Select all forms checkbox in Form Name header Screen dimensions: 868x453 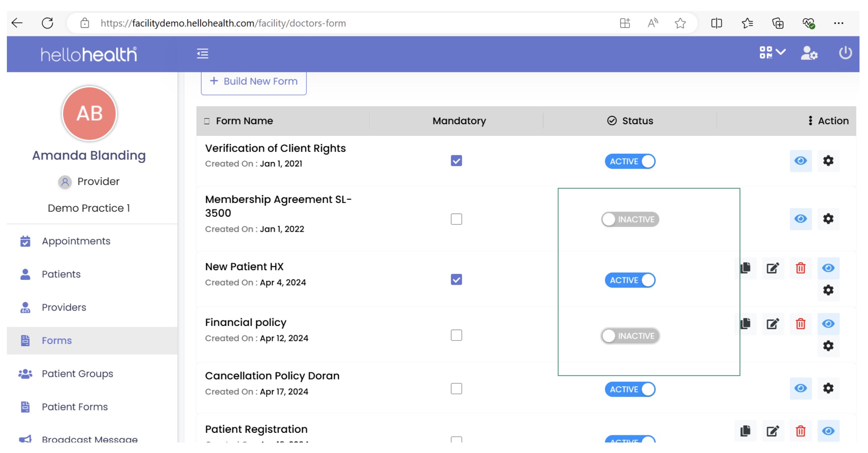pyautogui.click(x=207, y=121)
